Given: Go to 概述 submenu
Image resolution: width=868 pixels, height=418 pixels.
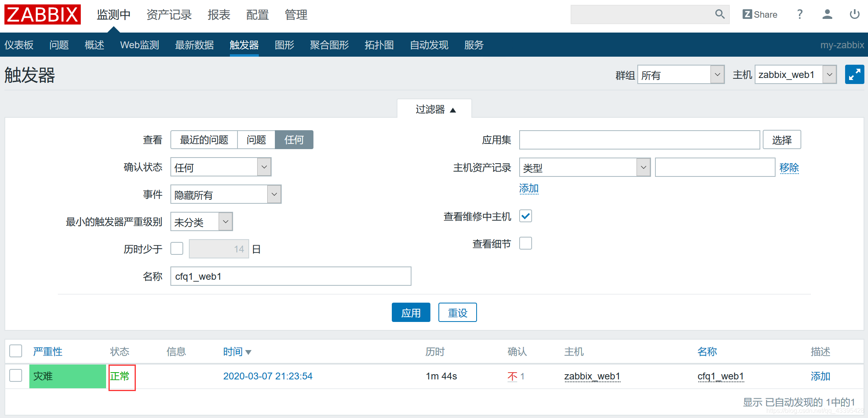Looking at the screenshot, I should click(94, 45).
